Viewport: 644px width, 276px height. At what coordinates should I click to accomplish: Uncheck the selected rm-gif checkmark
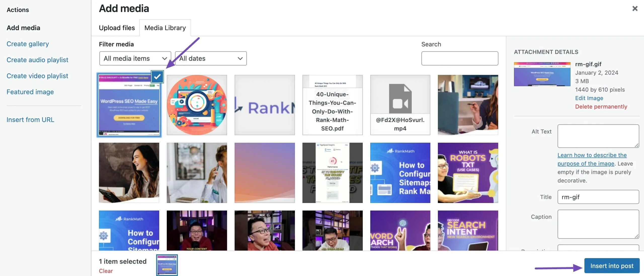(157, 76)
